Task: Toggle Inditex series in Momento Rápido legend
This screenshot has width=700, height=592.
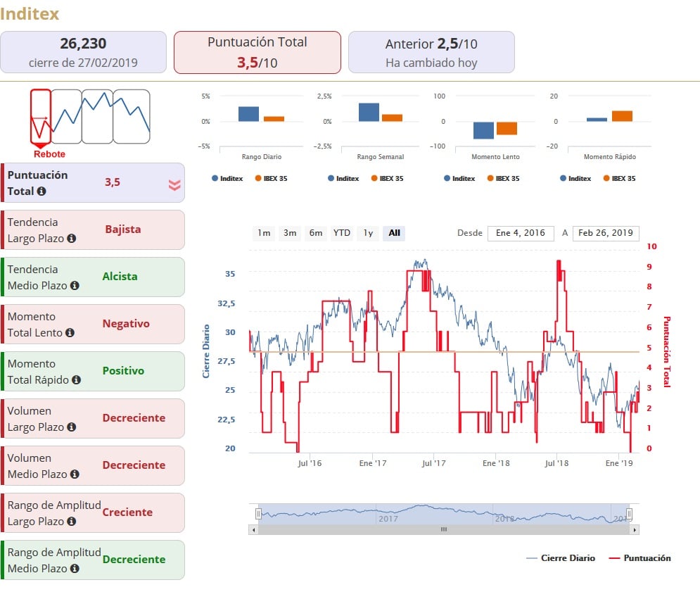Action: [x=575, y=178]
